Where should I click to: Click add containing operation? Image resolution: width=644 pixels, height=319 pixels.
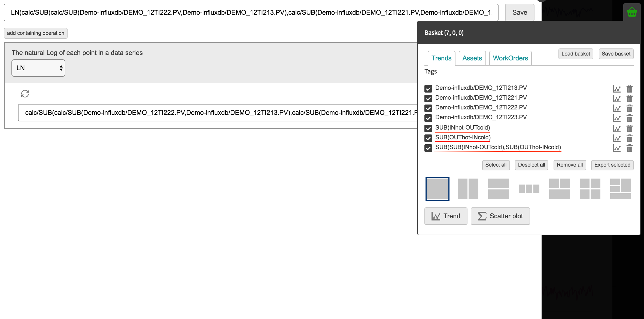[x=36, y=33]
